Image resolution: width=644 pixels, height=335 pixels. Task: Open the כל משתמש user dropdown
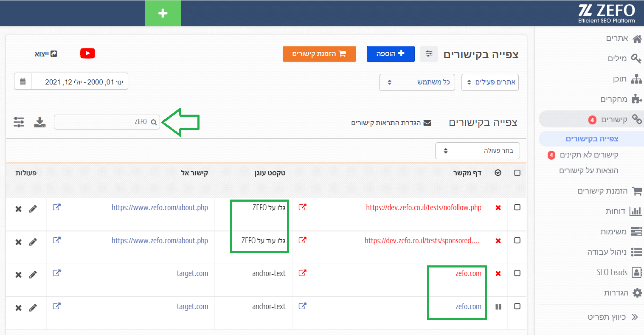[x=417, y=82]
